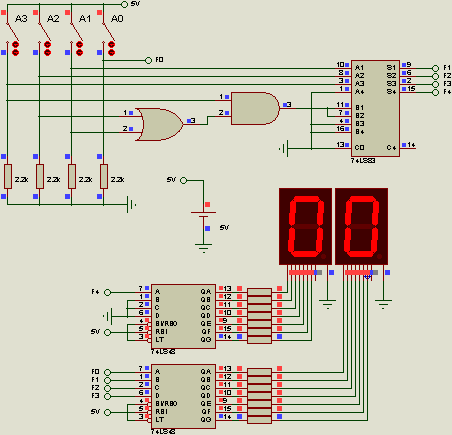Select the resistor pack on the upper 74LS48 outputs
Viewport: 452px width, 435px height.
coord(259,316)
